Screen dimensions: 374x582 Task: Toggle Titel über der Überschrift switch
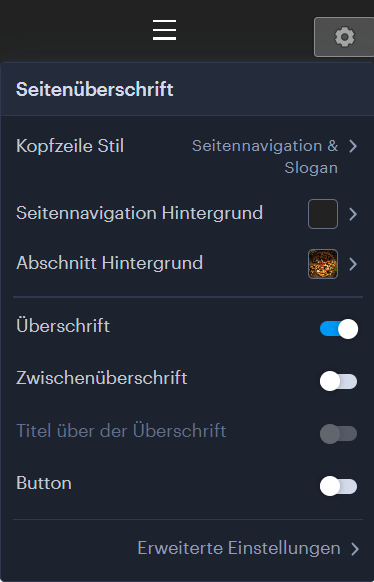click(x=338, y=434)
